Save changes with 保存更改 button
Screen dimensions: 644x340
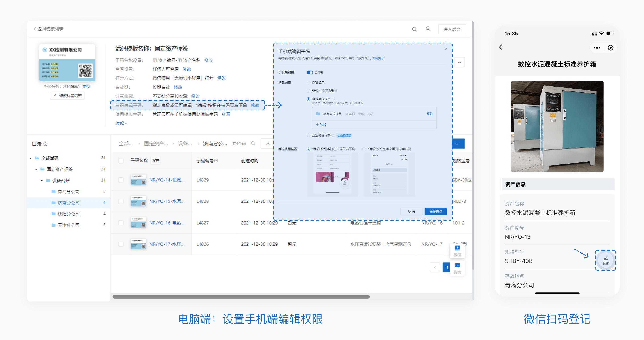click(436, 211)
